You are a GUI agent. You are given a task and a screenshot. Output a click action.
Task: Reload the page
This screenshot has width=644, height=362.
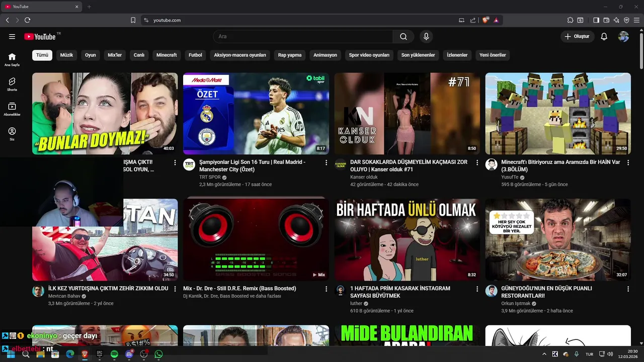tap(27, 20)
